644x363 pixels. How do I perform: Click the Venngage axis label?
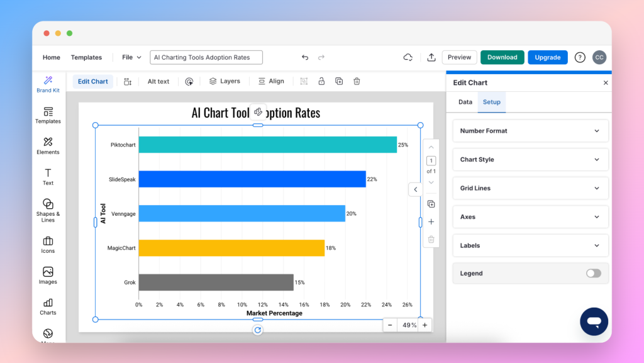(x=123, y=214)
